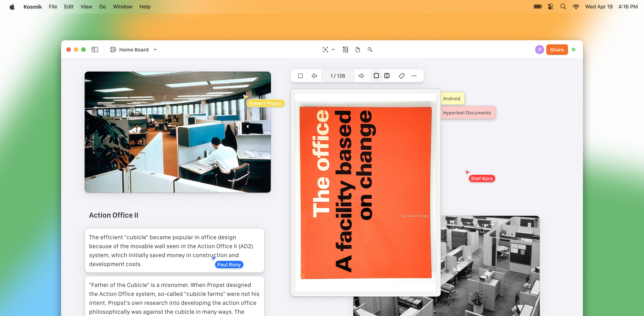The width and height of the screenshot is (644, 316).
Task: Open the board search magnifier icon
Action: [370, 50]
